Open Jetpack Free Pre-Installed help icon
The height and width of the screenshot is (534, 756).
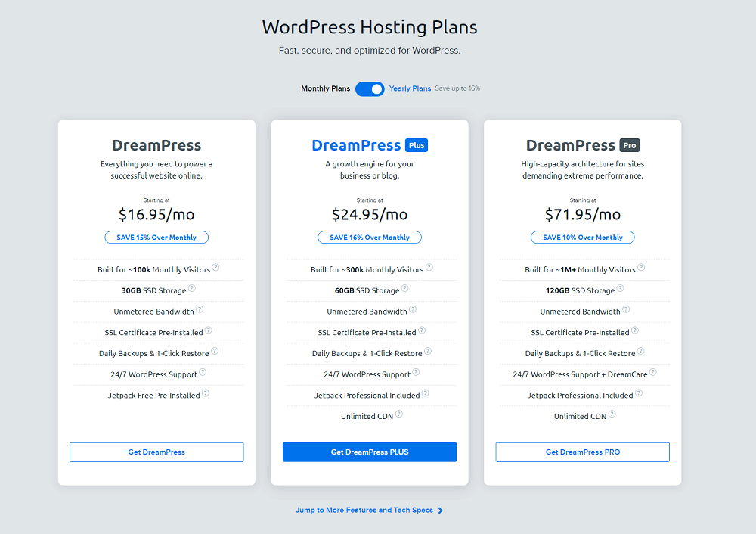coord(206,393)
